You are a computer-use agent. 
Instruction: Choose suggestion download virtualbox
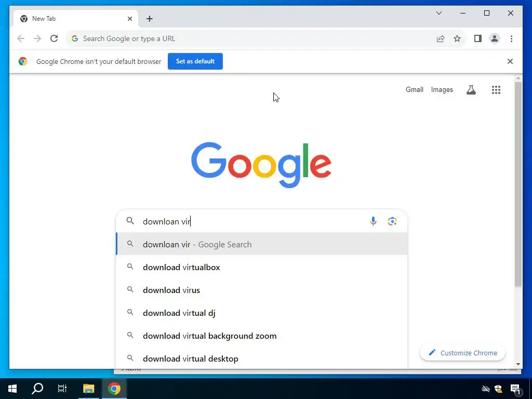click(262, 267)
